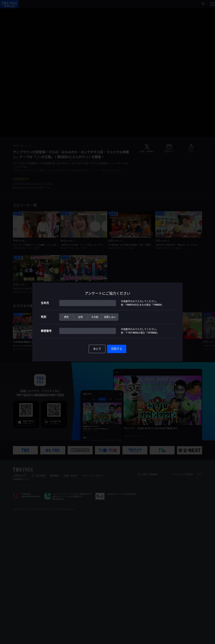Click the App Store download badge

[26, 422]
